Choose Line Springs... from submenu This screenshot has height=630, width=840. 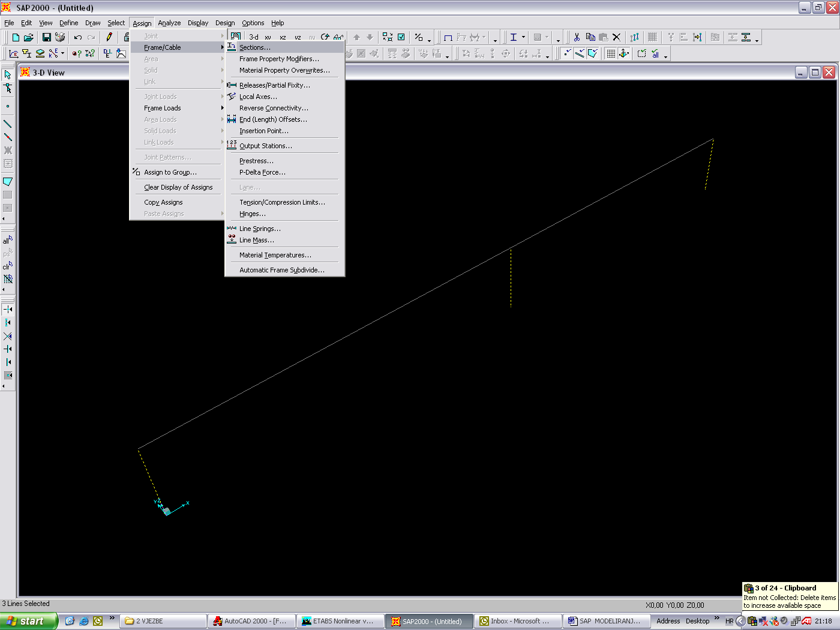pyautogui.click(x=285, y=229)
